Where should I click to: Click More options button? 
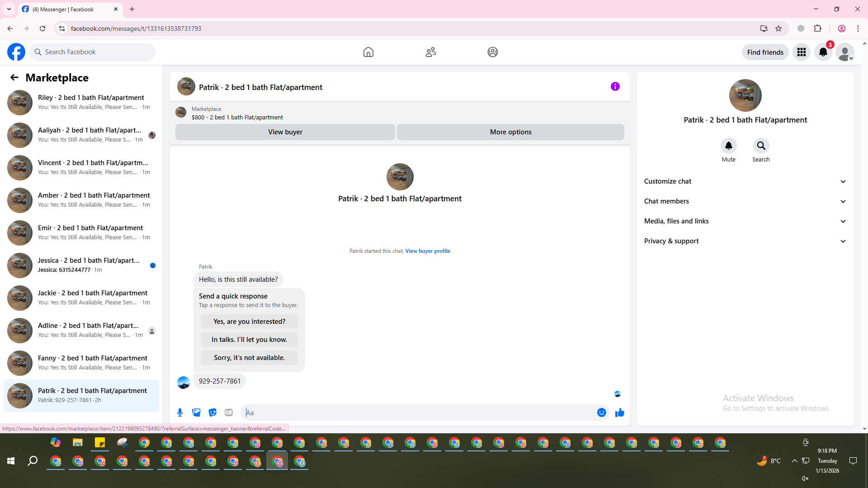[510, 132]
